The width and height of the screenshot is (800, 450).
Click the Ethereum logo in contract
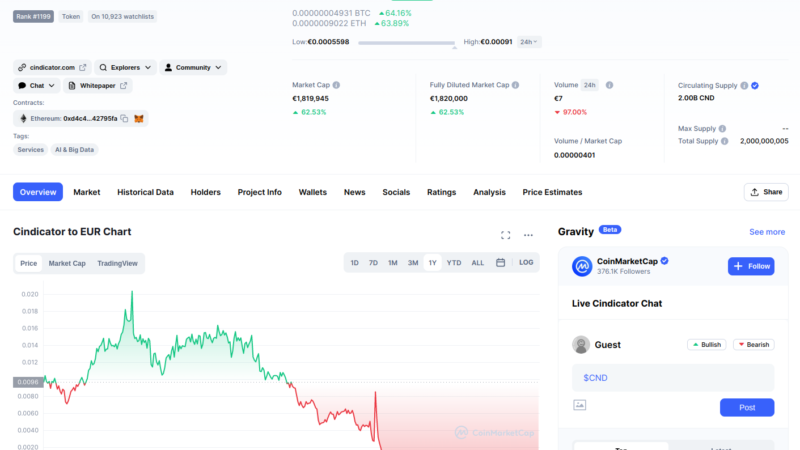(x=23, y=118)
